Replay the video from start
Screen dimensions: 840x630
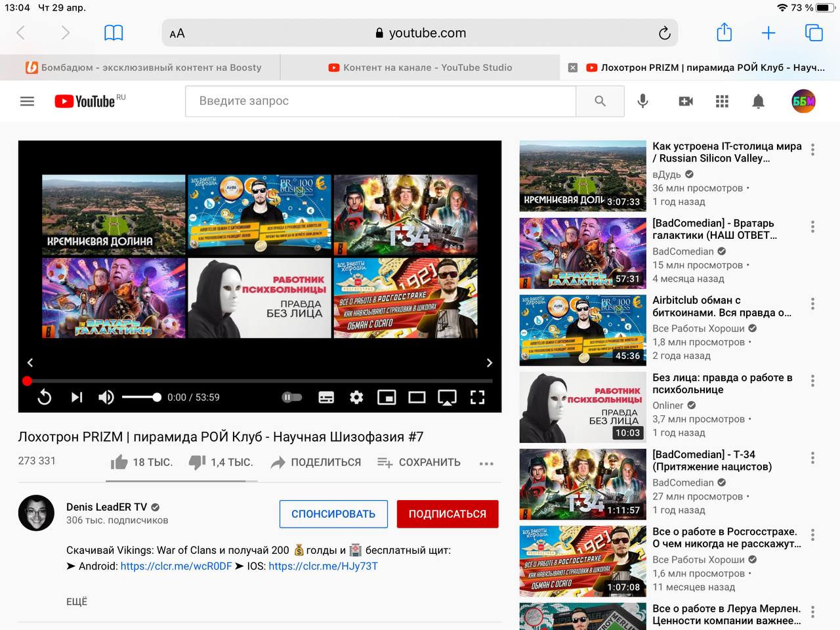pyautogui.click(x=44, y=397)
